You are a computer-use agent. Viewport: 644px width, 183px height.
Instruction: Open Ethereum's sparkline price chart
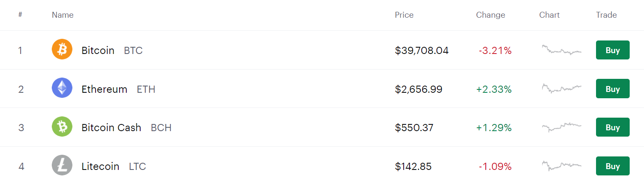coord(562,89)
